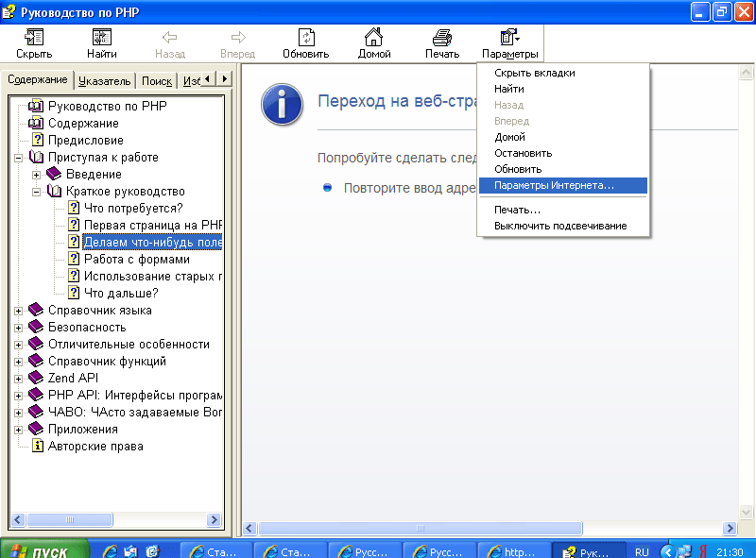756x558 pixels.
Task: Open the Что дальше? topic
Action: coord(121,293)
